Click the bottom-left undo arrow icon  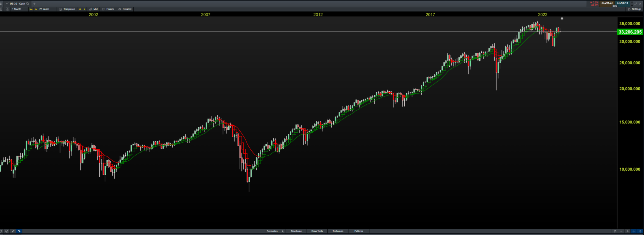point(1,231)
